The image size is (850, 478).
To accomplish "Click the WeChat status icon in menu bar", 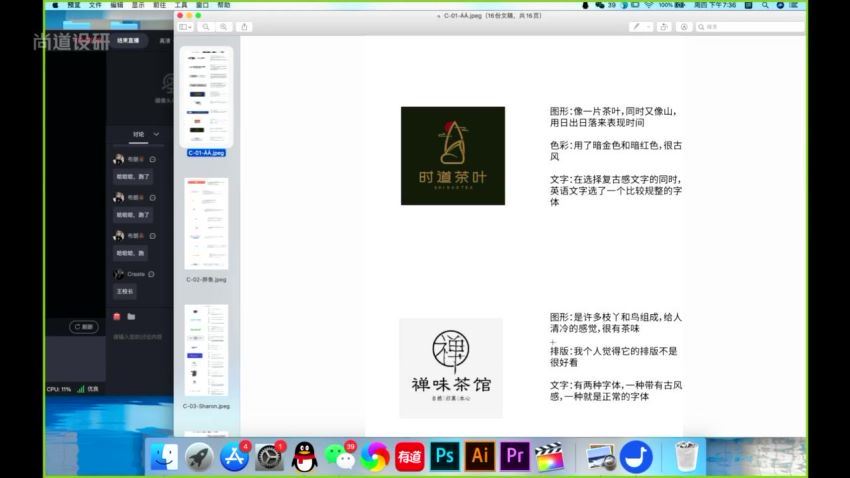I will [600, 5].
